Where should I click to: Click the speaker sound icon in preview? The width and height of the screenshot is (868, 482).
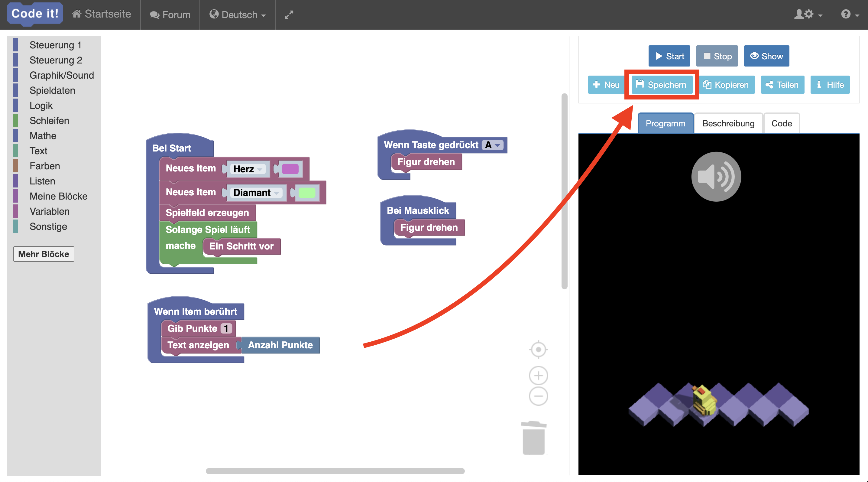(716, 177)
